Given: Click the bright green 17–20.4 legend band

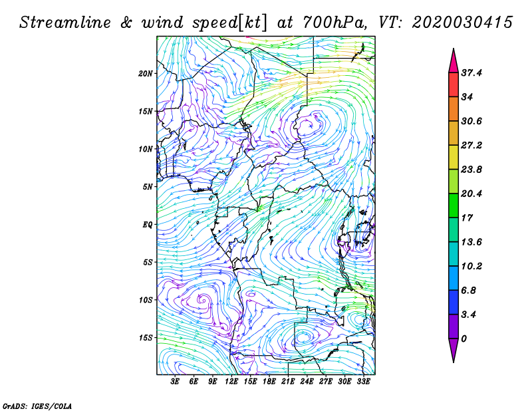Looking at the screenshot, I should pyautogui.click(x=454, y=205).
